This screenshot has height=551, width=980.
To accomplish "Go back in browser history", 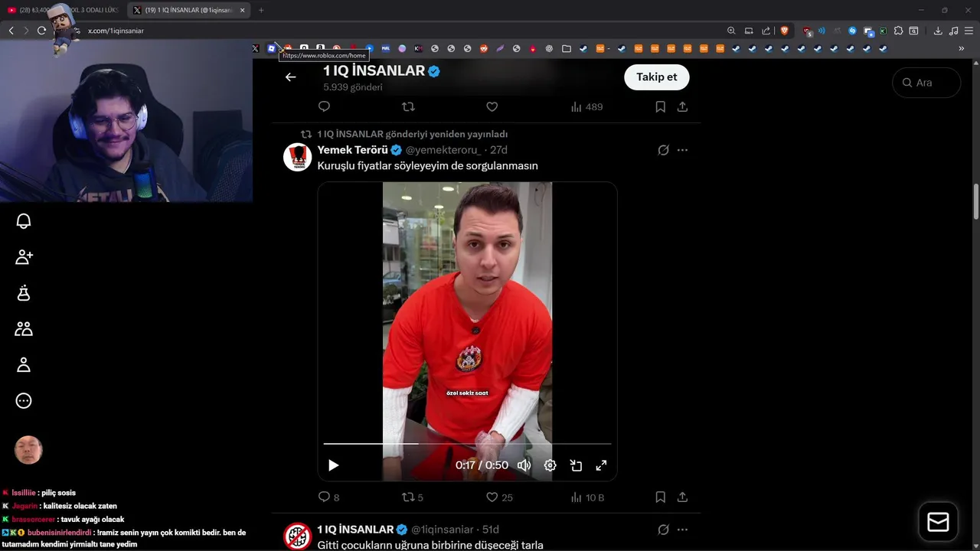I will pyautogui.click(x=11, y=31).
